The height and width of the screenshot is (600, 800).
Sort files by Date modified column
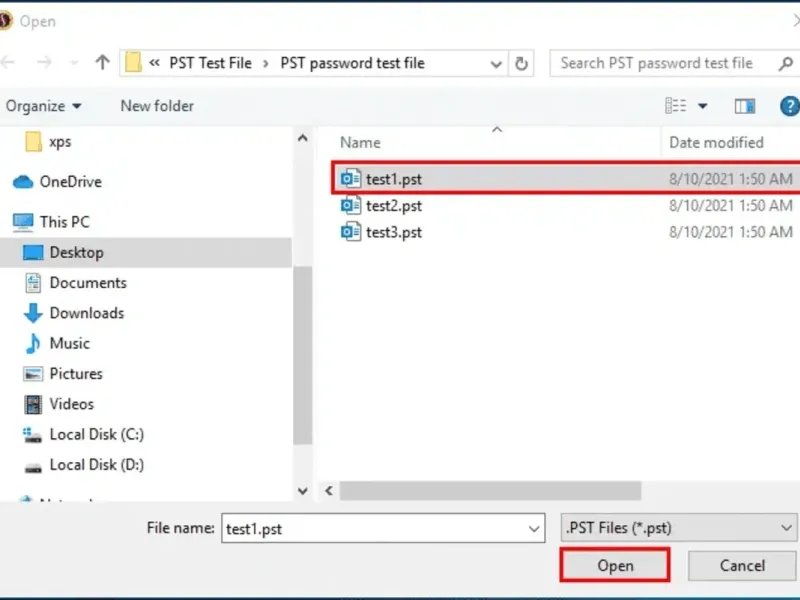coord(716,143)
